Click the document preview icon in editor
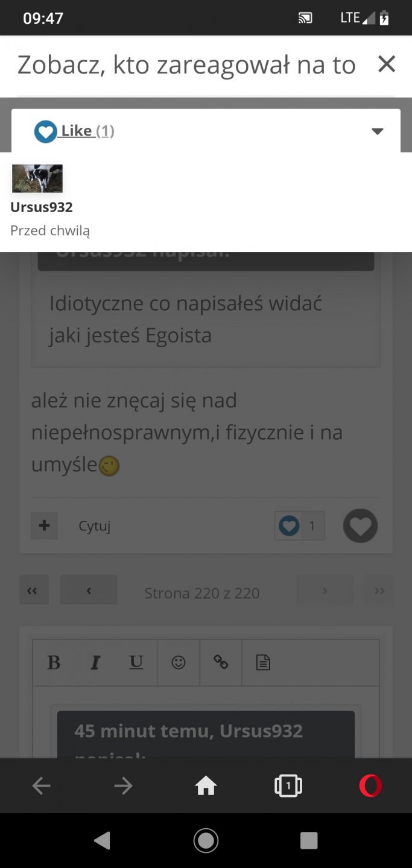412x868 pixels. point(263,663)
